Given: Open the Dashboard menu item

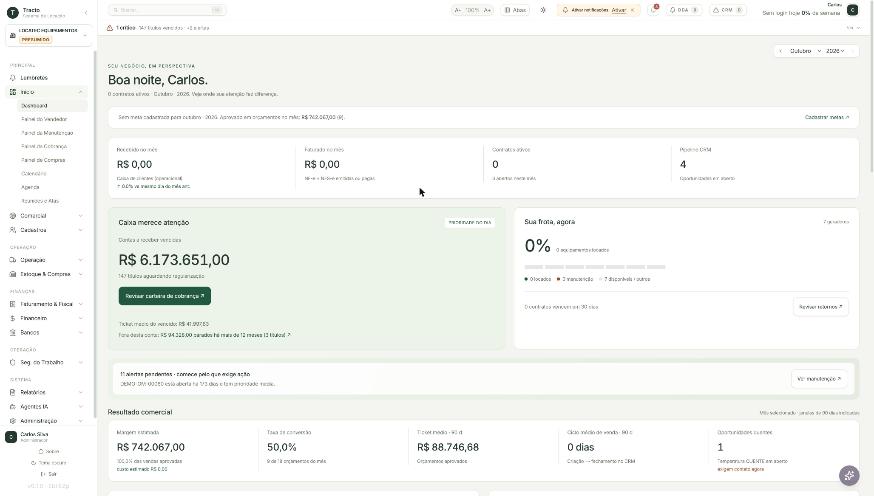Looking at the screenshot, I should (x=52, y=105).
